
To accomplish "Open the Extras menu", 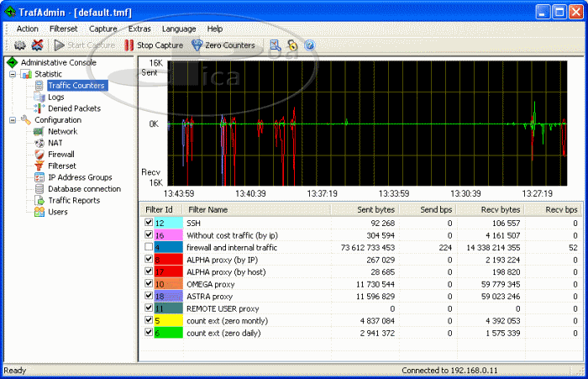I will click(x=140, y=29).
